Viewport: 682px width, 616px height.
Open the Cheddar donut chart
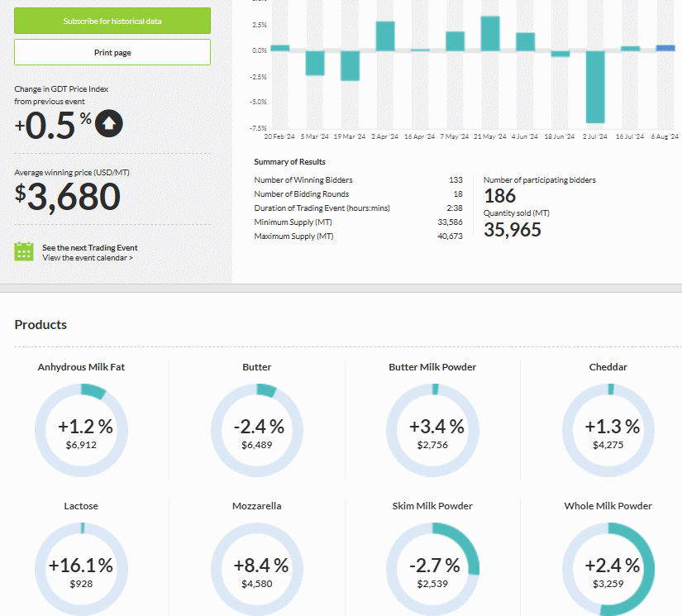608,430
